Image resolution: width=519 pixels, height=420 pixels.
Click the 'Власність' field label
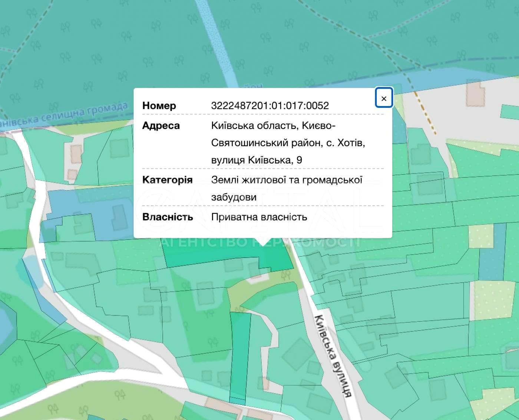coord(168,217)
